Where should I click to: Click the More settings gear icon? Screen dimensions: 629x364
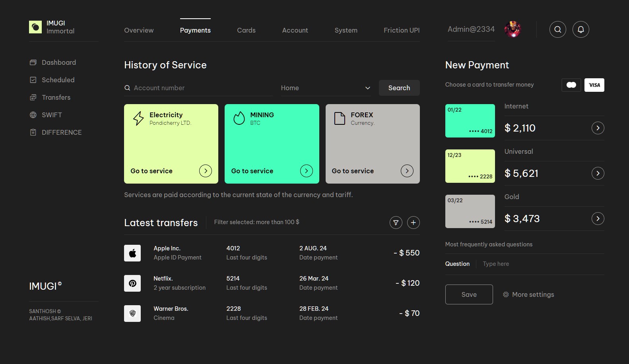(506, 294)
